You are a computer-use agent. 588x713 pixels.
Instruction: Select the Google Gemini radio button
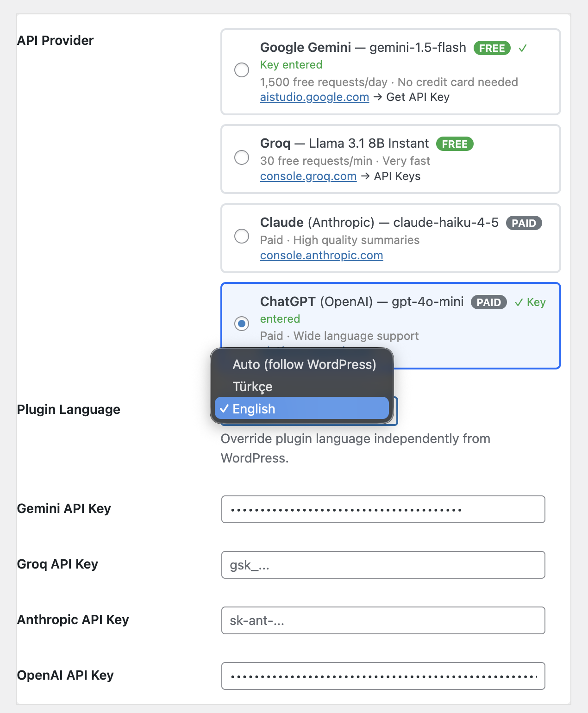[242, 70]
